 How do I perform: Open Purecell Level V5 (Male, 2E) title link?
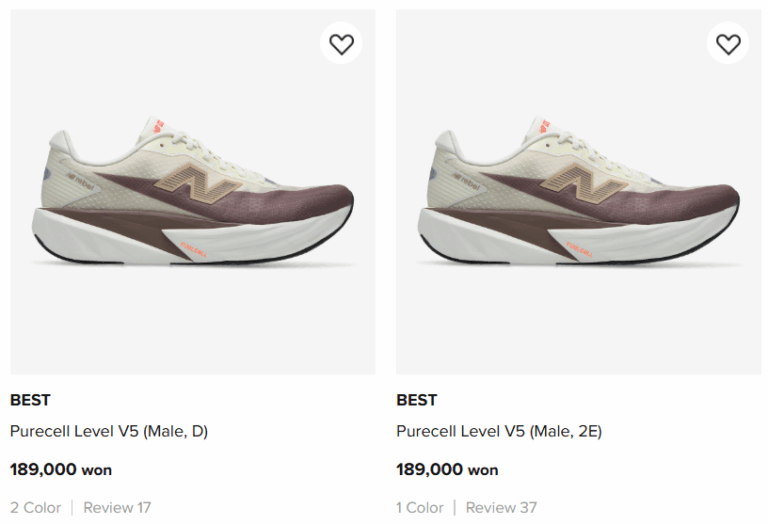click(499, 432)
